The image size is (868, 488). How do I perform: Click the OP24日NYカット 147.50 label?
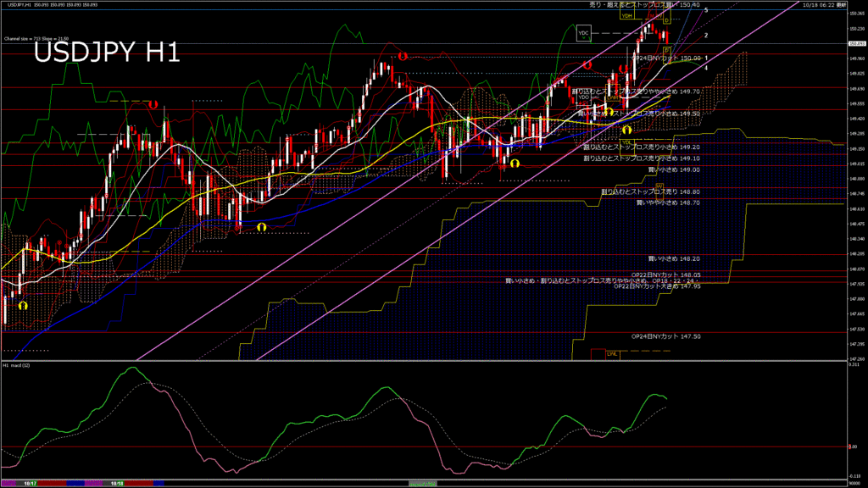click(665, 336)
